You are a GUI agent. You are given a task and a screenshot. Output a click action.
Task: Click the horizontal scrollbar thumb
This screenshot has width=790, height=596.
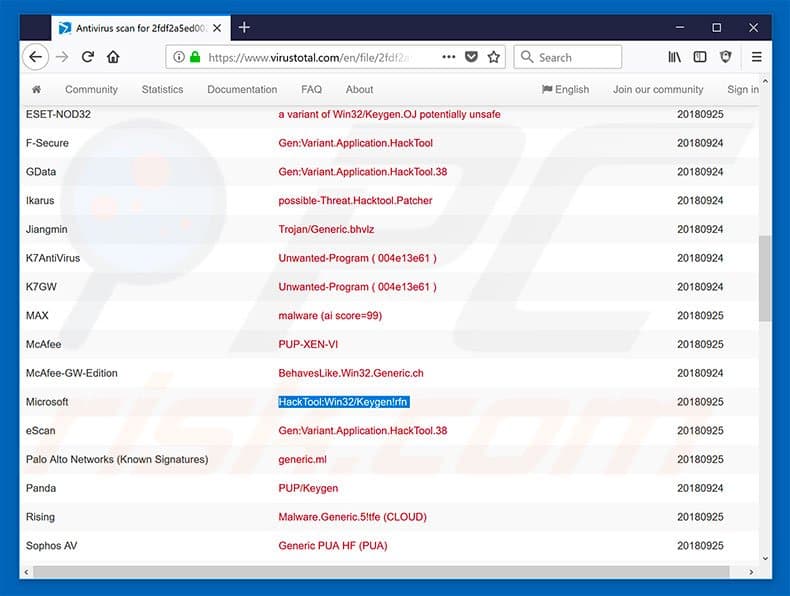(381, 572)
